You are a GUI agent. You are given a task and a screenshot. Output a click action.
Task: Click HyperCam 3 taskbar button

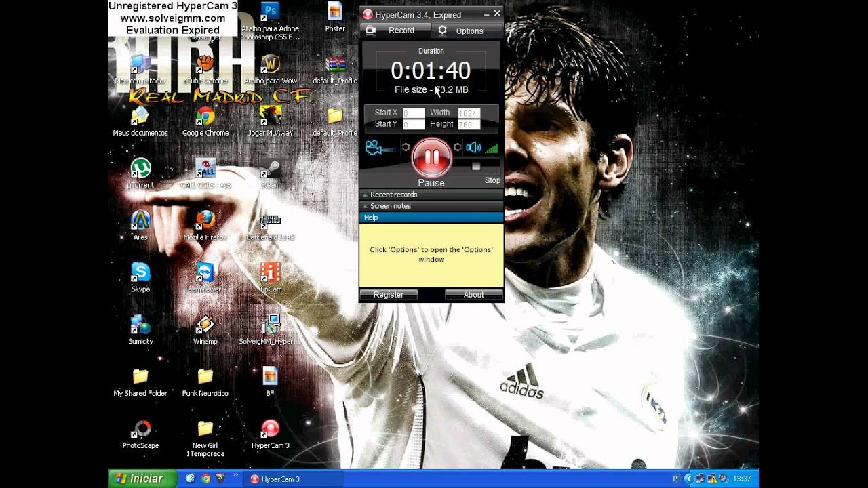[294, 479]
